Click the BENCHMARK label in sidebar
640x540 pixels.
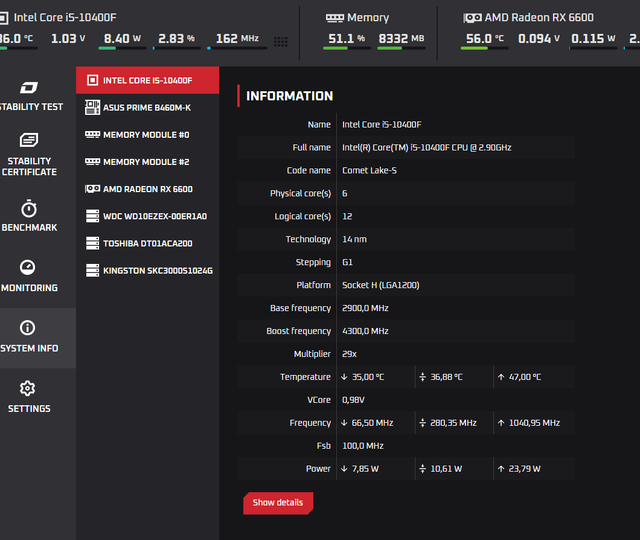tap(29, 227)
